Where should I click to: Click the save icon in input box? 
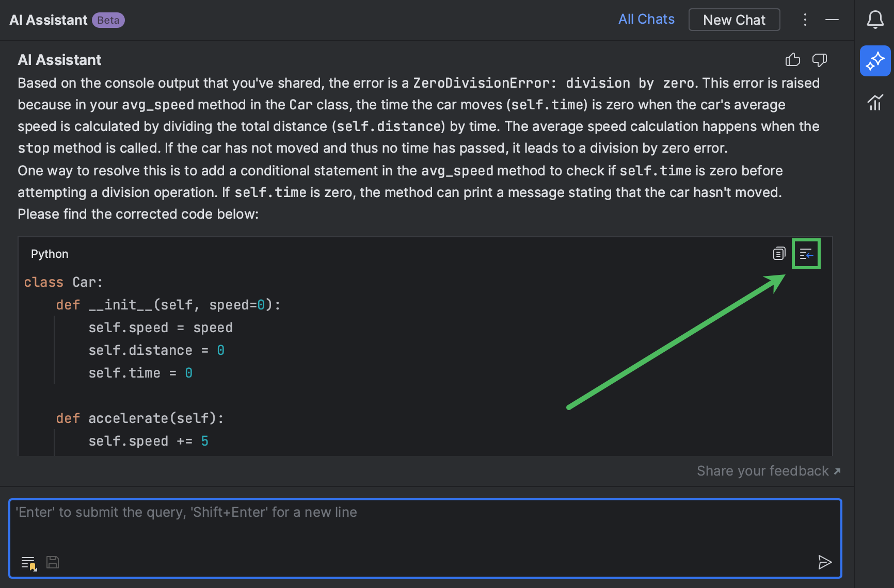click(x=53, y=562)
